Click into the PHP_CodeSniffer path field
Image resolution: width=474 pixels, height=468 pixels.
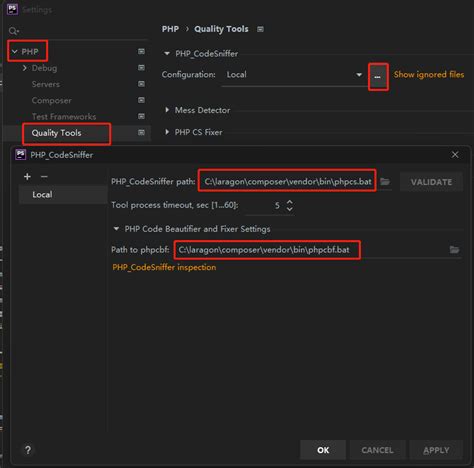click(x=287, y=182)
